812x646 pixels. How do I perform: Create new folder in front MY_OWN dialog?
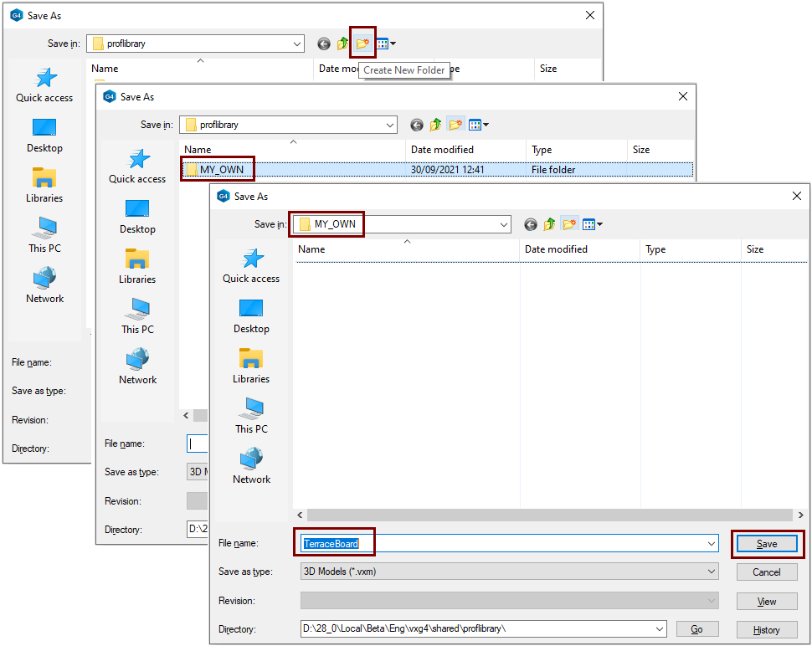point(569,224)
